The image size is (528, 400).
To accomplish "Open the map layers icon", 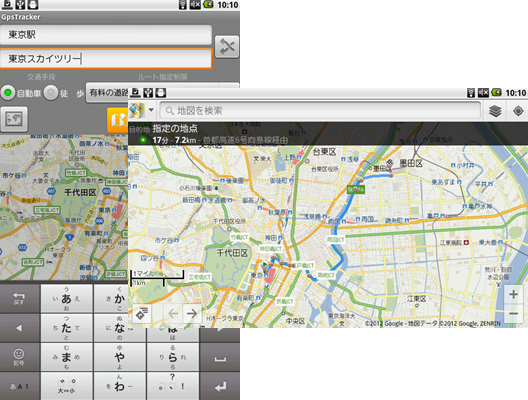I will tap(495, 111).
